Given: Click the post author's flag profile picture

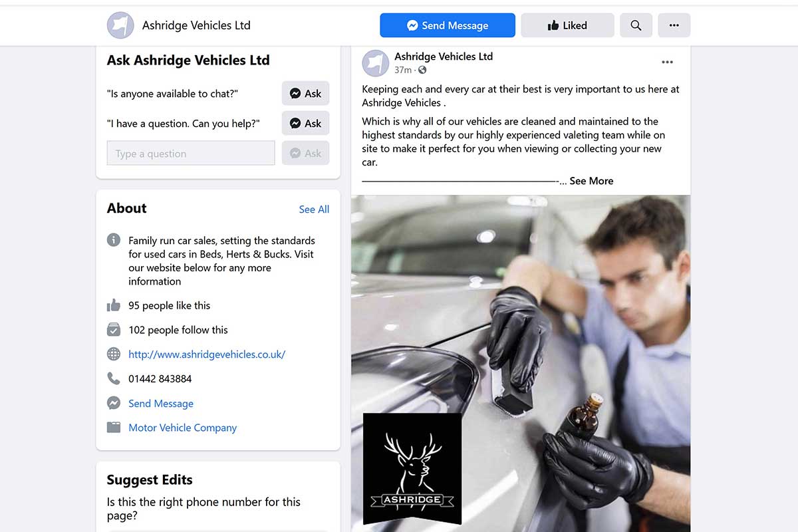Looking at the screenshot, I should pos(375,63).
